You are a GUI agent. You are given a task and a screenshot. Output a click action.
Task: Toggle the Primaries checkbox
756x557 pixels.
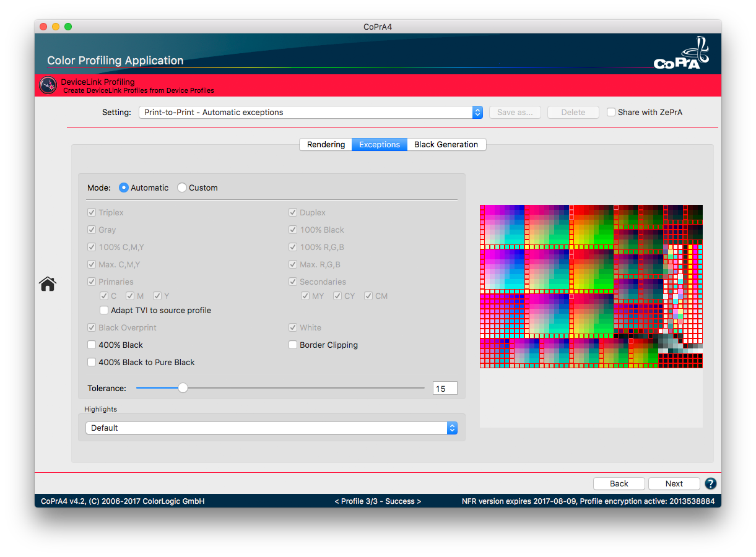(x=92, y=282)
